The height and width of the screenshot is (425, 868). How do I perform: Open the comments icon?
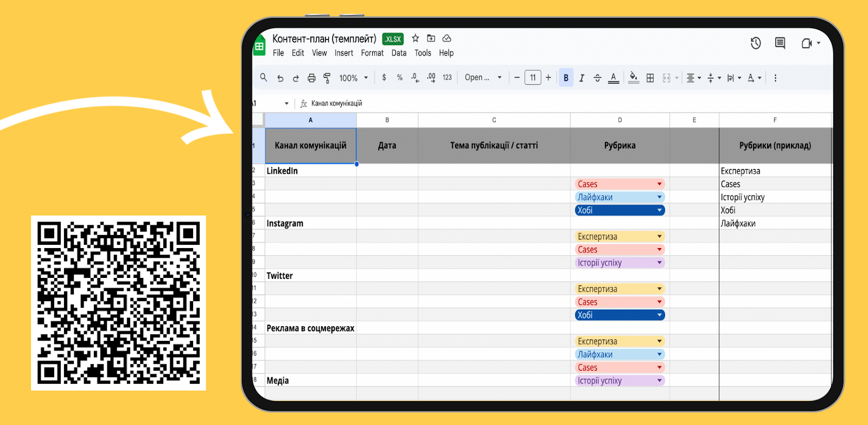point(780,43)
